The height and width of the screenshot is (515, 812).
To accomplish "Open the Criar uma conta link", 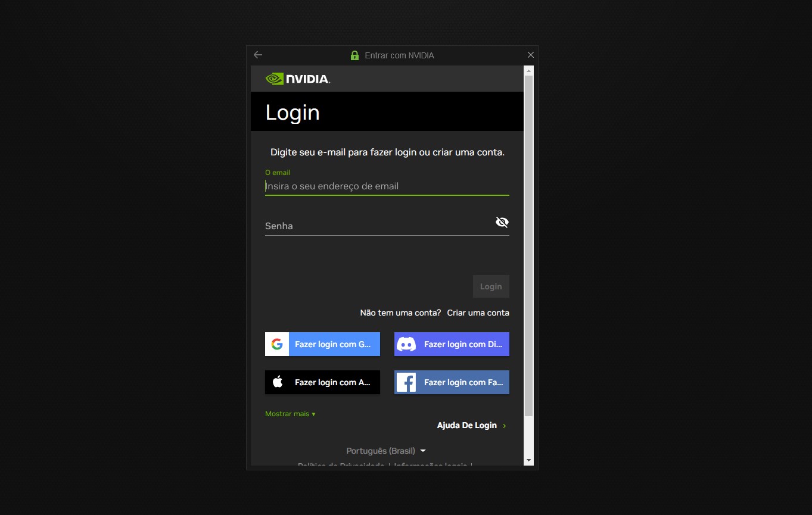I will [478, 313].
